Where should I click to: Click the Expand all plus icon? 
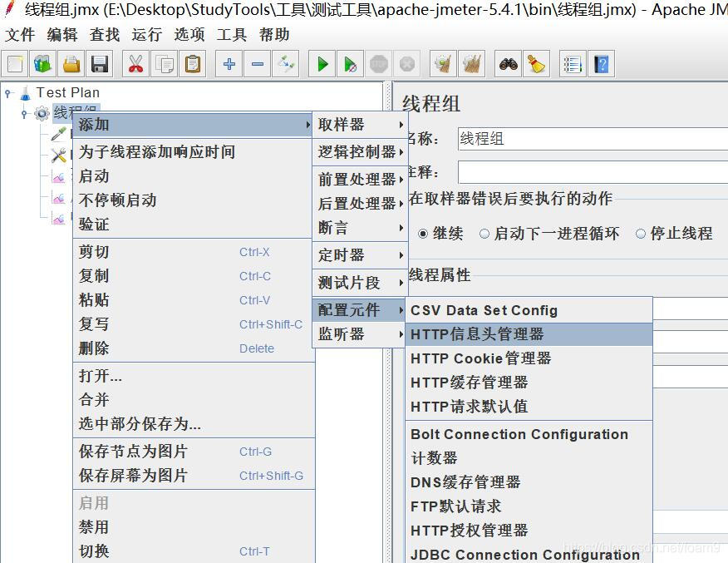pyautogui.click(x=229, y=64)
